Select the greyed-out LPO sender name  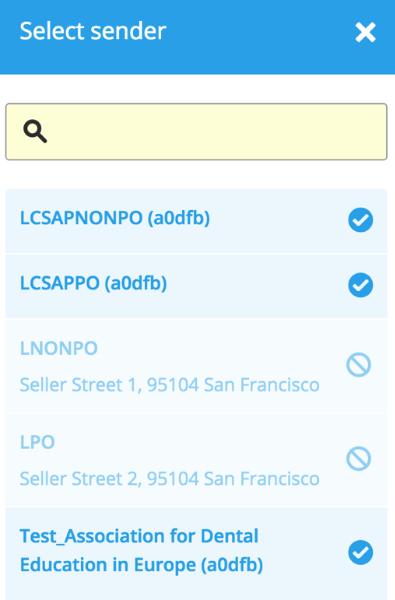pyautogui.click(x=37, y=442)
